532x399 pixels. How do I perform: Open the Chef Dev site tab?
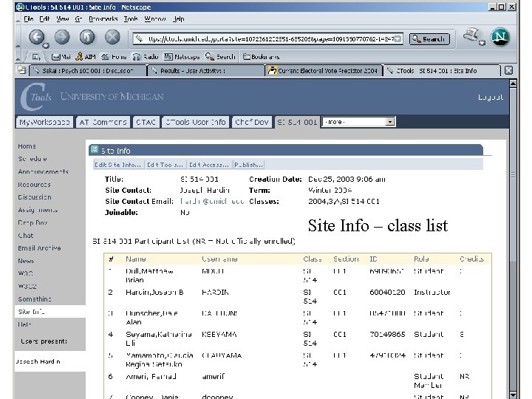[x=252, y=122]
